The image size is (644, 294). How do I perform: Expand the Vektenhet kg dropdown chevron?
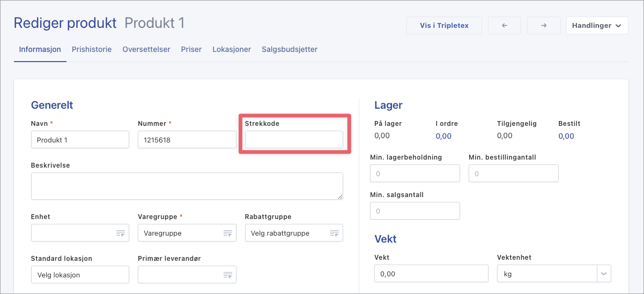click(604, 274)
